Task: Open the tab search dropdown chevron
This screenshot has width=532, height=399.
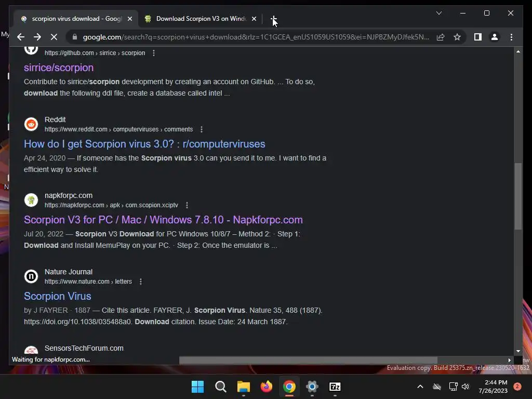Action: (438, 13)
